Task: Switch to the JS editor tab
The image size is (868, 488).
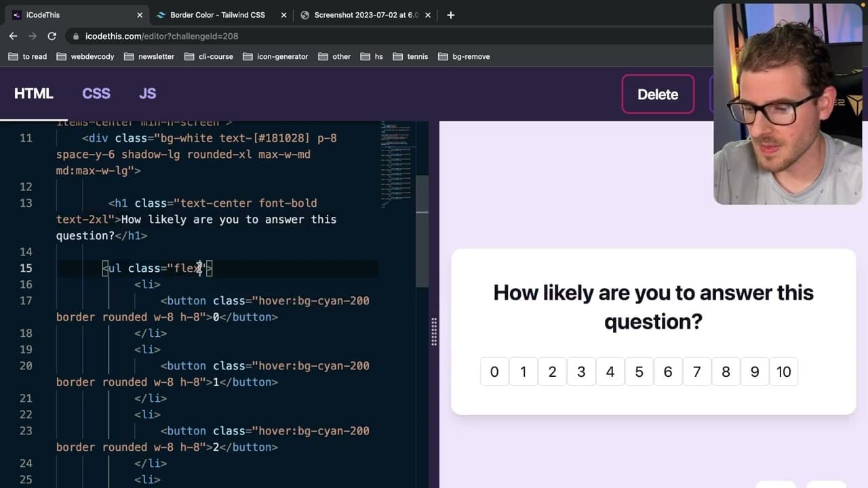Action: click(x=148, y=94)
